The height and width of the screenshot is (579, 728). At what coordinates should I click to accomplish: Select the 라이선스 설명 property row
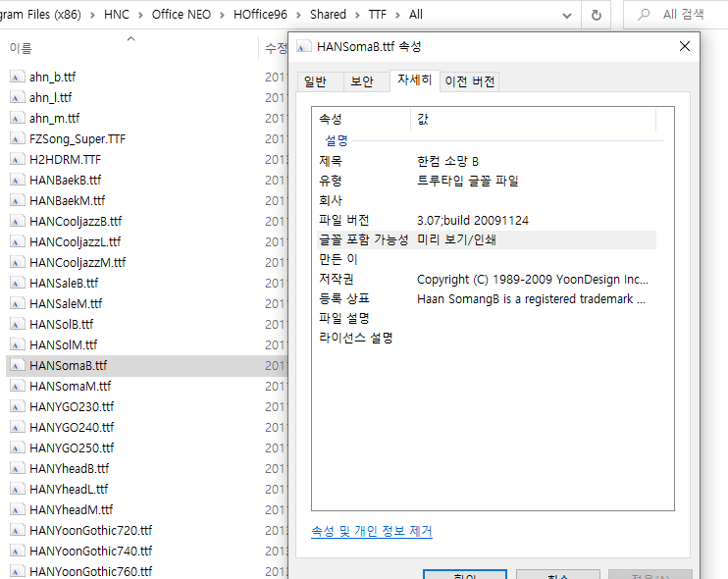487,338
